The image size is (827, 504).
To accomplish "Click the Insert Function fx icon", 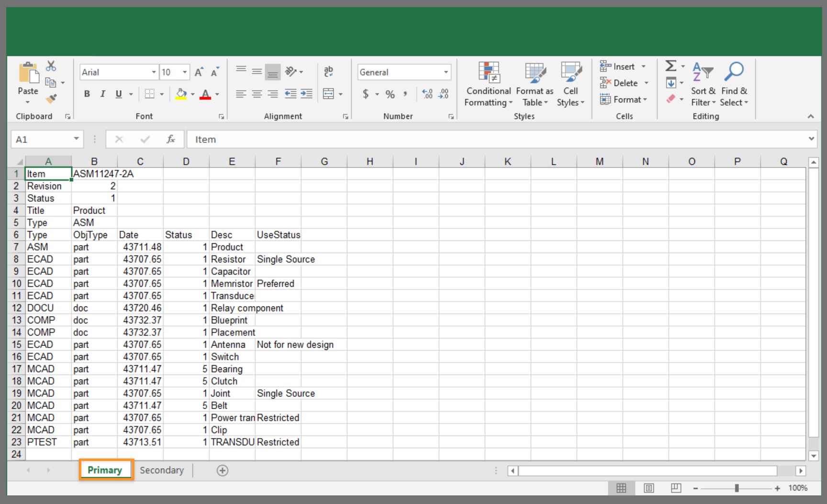I will [x=170, y=139].
